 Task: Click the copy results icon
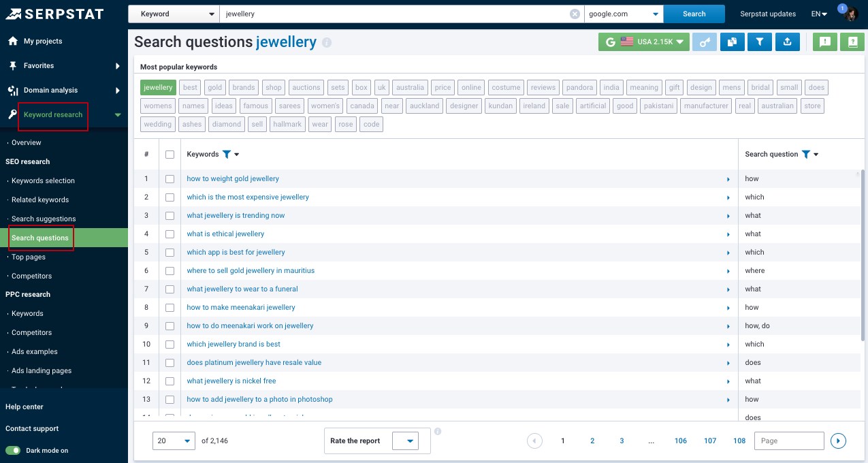[x=732, y=42]
